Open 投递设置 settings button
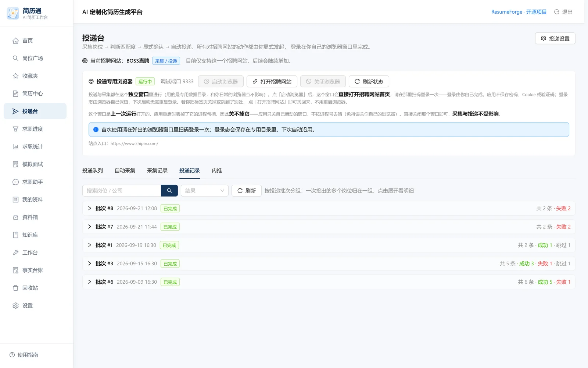This screenshot has width=588, height=368. point(555,38)
